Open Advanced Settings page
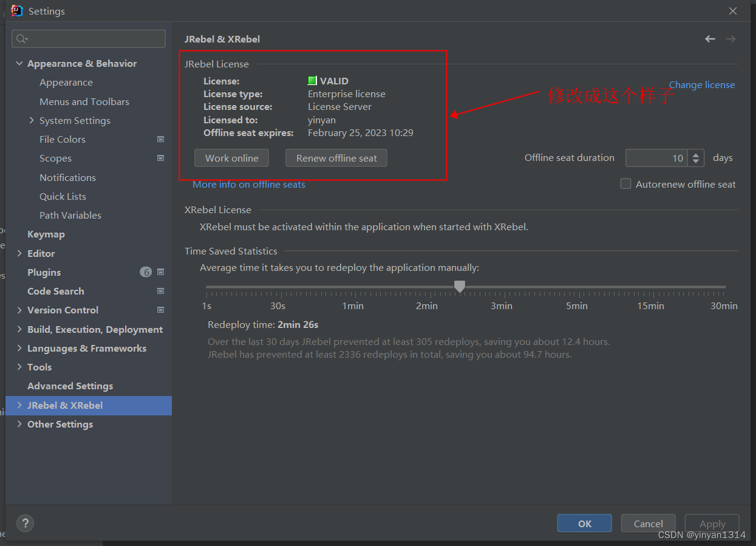756x546 pixels. tap(70, 386)
